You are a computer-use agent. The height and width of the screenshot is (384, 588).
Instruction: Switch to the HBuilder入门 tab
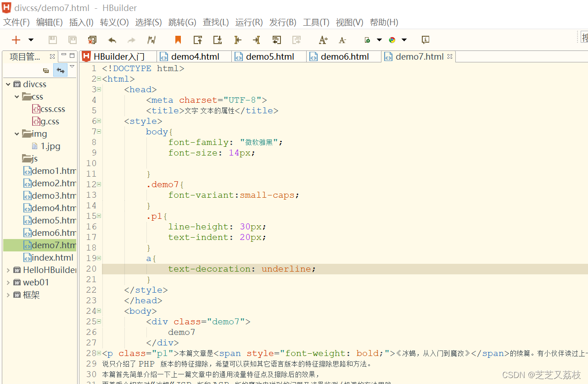118,56
